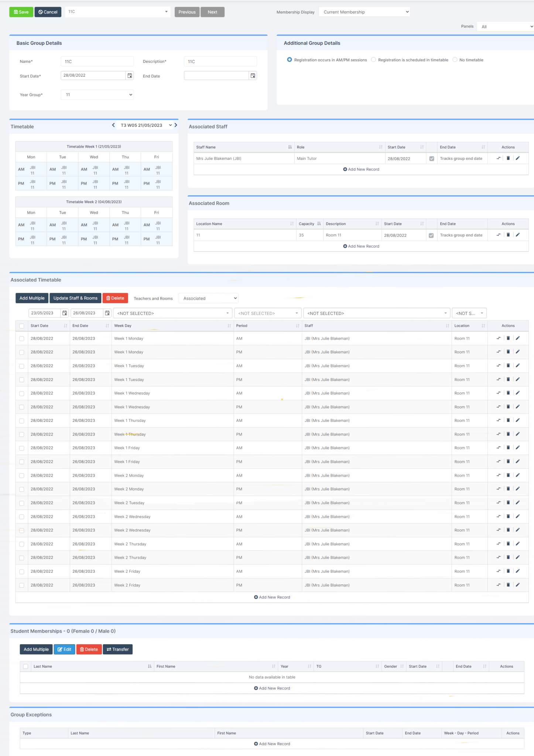
Task: Go to next timetable week arrow
Action: [x=176, y=125]
